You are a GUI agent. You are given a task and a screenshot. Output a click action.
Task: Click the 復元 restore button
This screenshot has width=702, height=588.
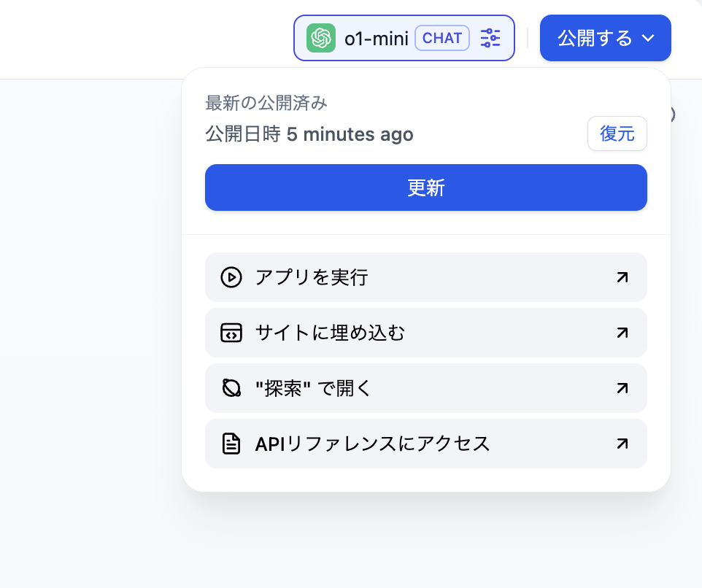click(617, 134)
